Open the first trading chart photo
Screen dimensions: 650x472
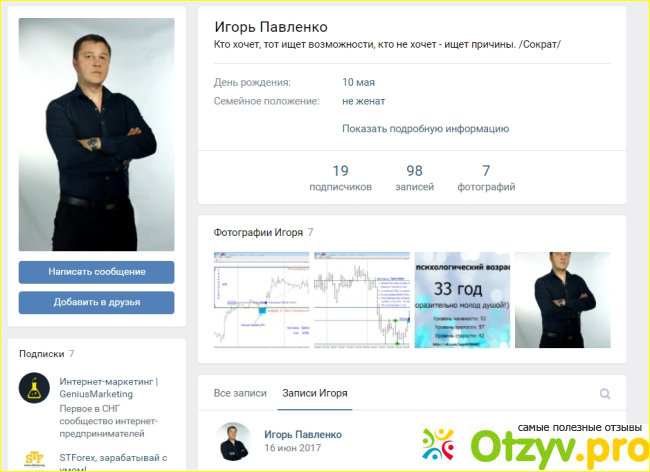pyautogui.click(x=262, y=300)
